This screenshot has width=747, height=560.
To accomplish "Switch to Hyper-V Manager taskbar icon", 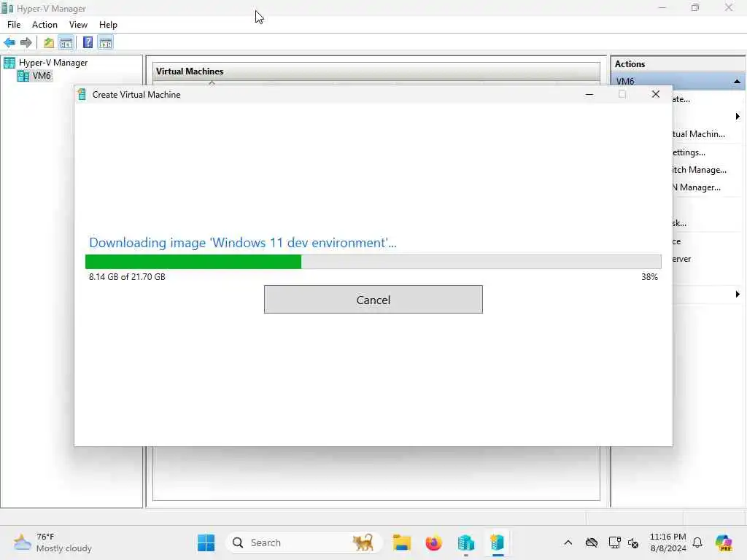I will (x=466, y=542).
